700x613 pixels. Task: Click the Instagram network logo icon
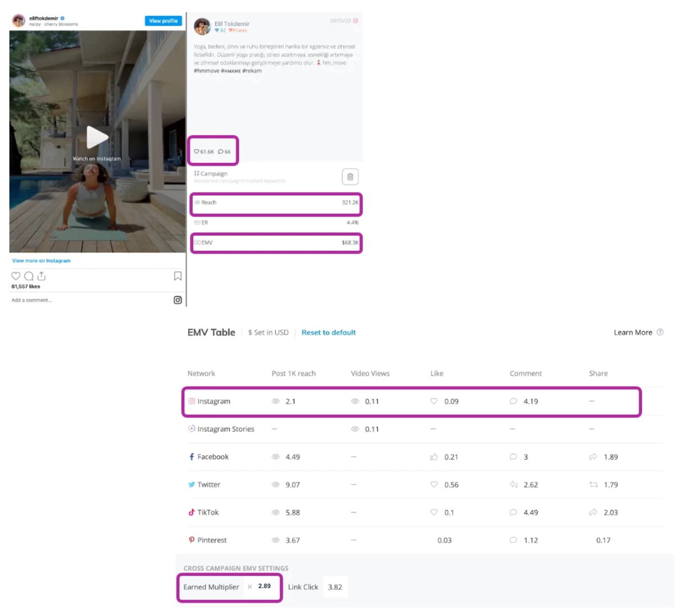point(192,401)
